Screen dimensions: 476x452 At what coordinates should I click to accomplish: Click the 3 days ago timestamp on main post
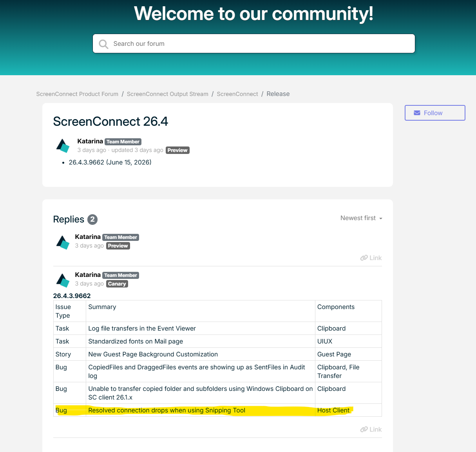(x=92, y=150)
